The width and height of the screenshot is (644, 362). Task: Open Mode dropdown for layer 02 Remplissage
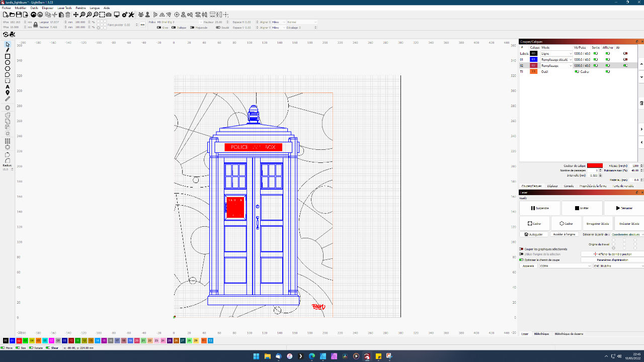pyautogui.click(x=556, y=65)
